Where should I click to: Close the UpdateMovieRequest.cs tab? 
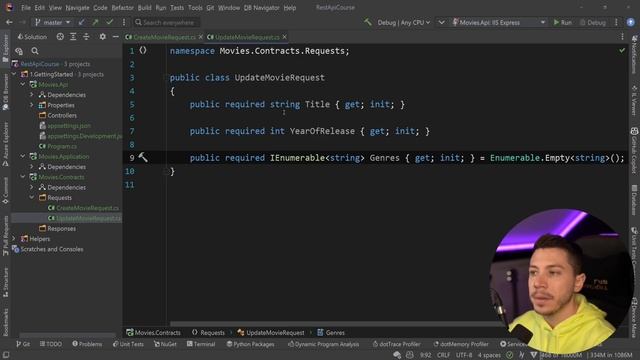coord(284,37)
